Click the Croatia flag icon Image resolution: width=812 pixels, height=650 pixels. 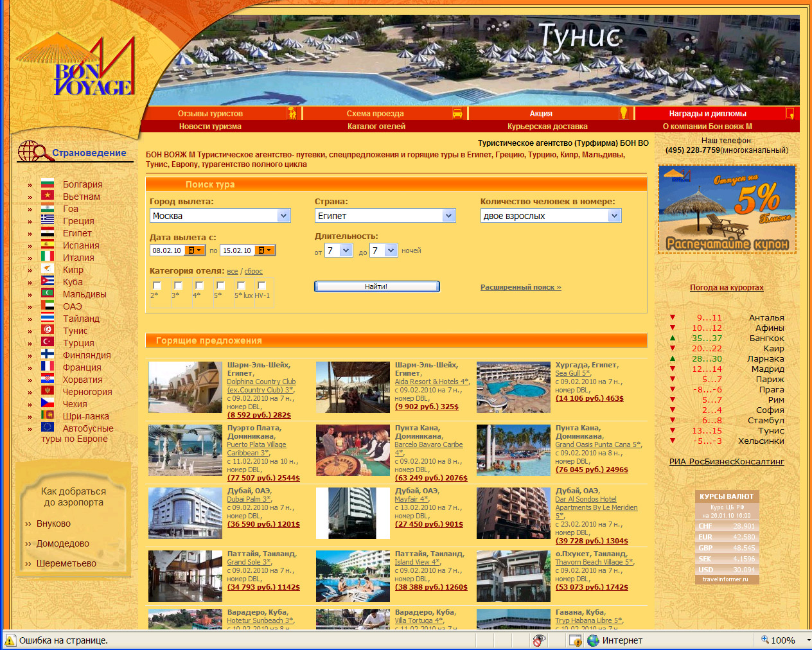coord(48,380)
